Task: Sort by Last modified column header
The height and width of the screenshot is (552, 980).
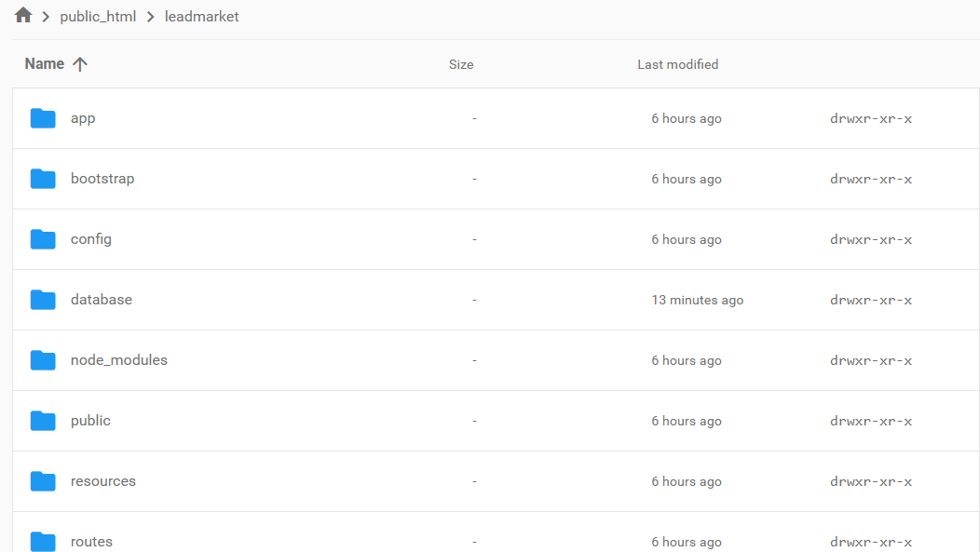Action: (677, 65)
